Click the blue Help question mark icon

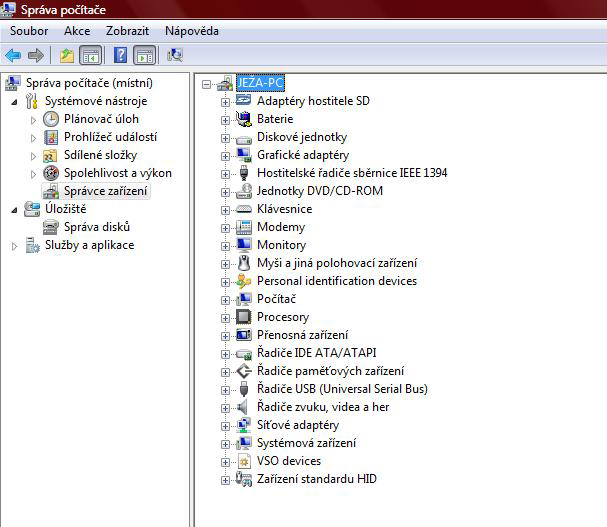120,55
